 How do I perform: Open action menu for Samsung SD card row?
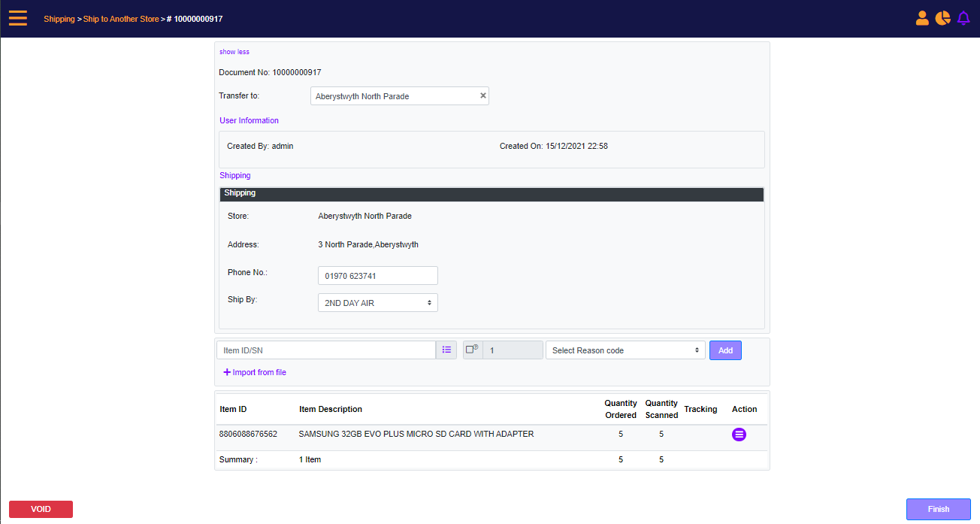(739, 435)
